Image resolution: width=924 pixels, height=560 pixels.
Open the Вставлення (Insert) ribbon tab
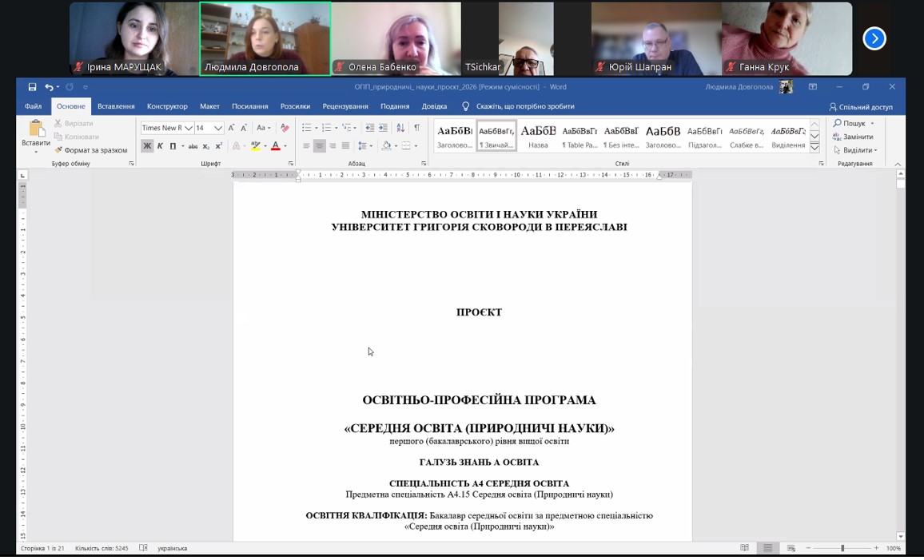coord(116,106)
